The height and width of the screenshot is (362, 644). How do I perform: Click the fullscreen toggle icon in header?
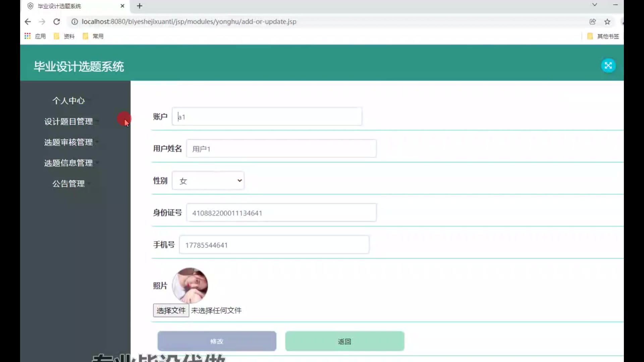tap(608, 65)
